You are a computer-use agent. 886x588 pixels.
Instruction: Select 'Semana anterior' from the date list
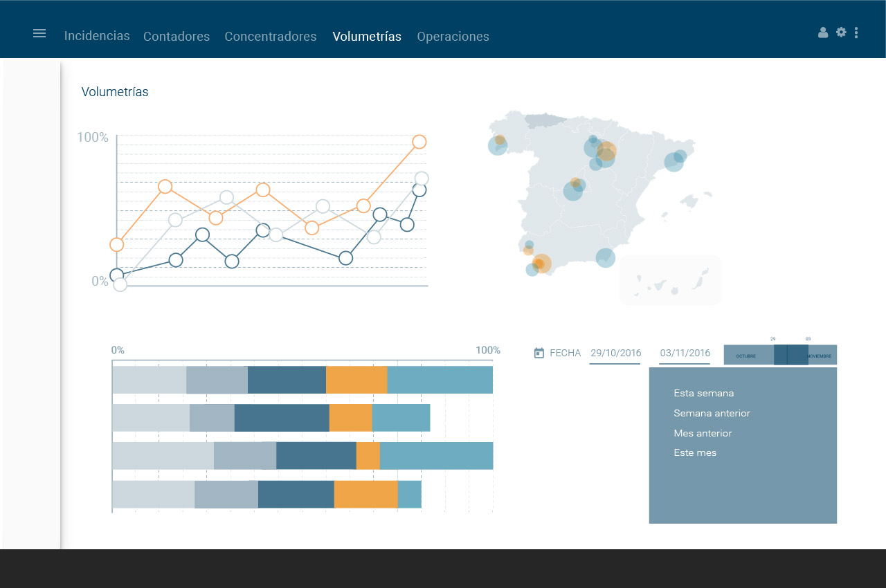[712, 413]
